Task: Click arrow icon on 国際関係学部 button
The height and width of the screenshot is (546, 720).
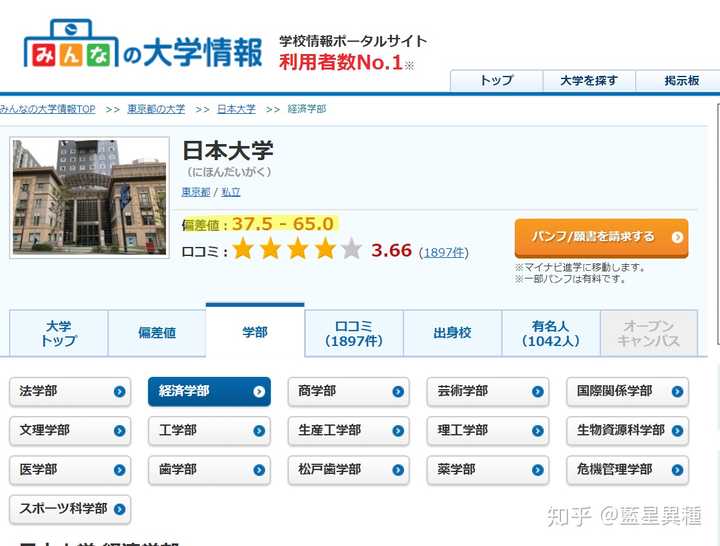Action: click(677, 392)
